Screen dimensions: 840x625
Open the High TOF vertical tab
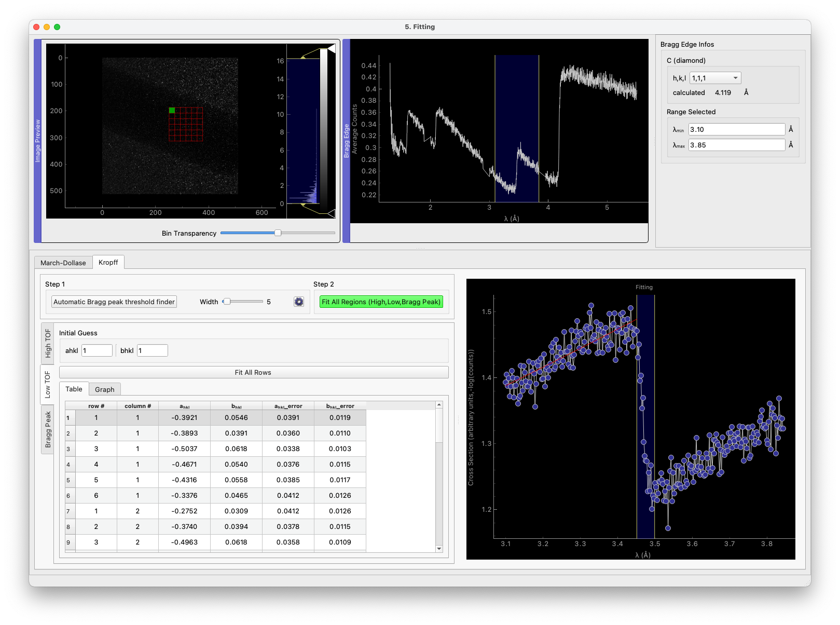[48, 343]
